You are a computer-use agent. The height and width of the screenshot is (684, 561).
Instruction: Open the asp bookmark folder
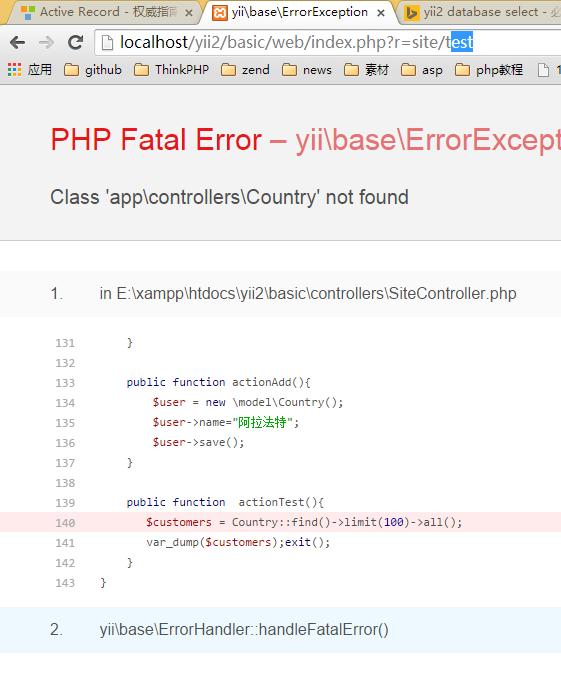click(422, 70)
